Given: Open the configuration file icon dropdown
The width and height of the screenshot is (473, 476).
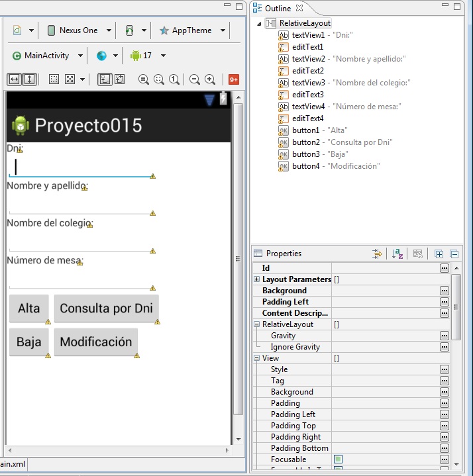Looking at the screenshot, I should coord(31,30).
